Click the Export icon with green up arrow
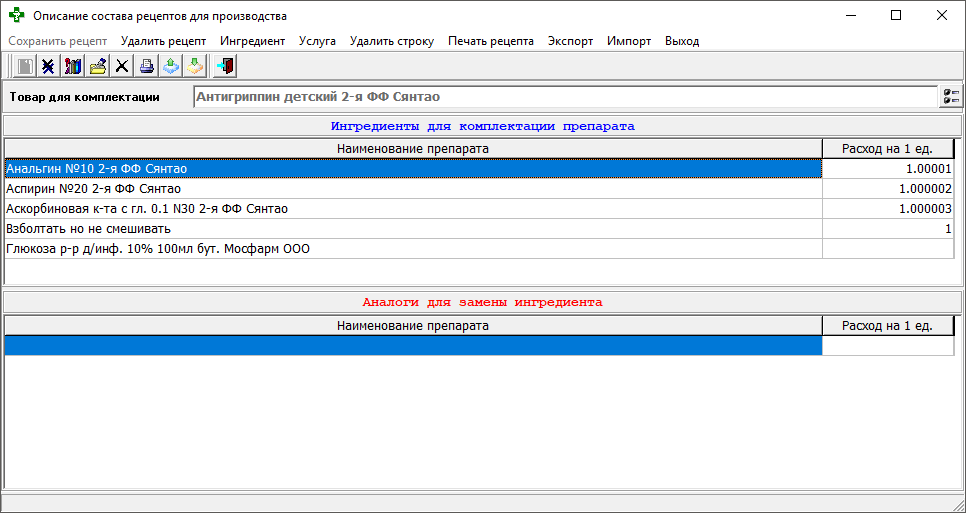Viewport: 966px width, 513px height. [171, 65]
